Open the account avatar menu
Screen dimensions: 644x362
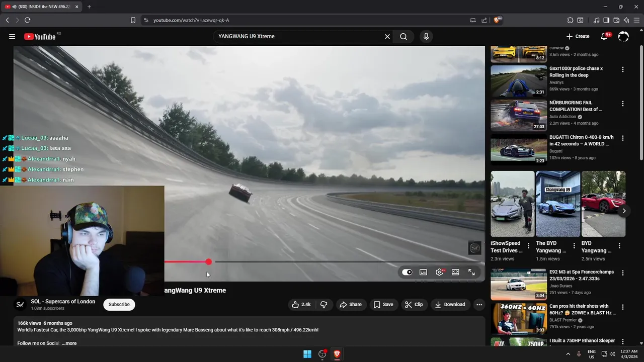click(623, 36)
